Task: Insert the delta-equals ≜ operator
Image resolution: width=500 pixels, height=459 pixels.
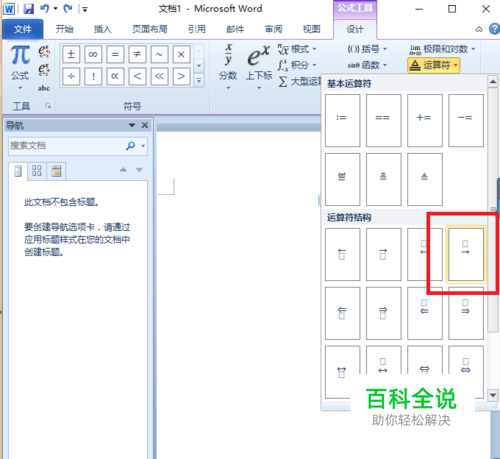Action: (425, 179)
